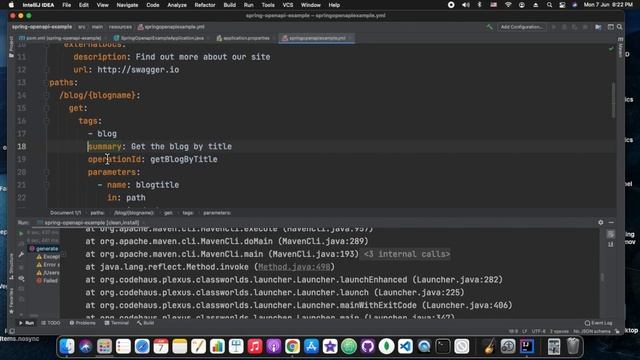Viewport: 640px width, 360px height.
Task: Open Safari from the dock
Action: click(142, 347)
